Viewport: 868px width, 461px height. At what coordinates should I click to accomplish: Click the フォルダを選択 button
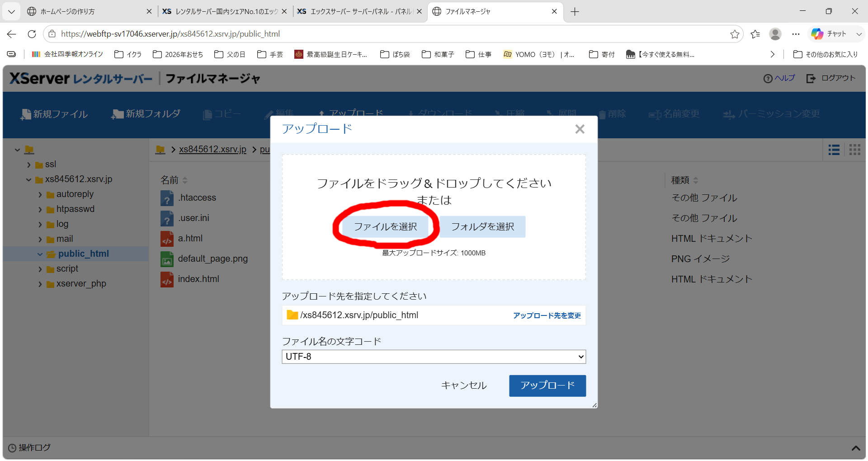coord(482,226)
